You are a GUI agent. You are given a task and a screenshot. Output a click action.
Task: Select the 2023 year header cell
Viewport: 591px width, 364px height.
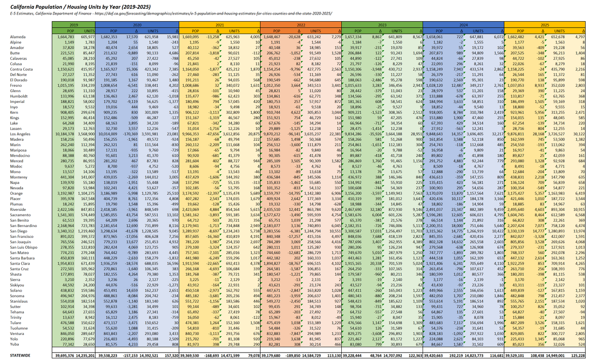tap(382, 24)
